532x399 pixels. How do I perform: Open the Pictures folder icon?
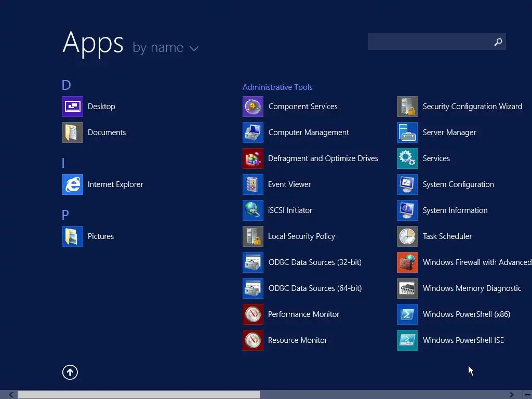[73, 236]
